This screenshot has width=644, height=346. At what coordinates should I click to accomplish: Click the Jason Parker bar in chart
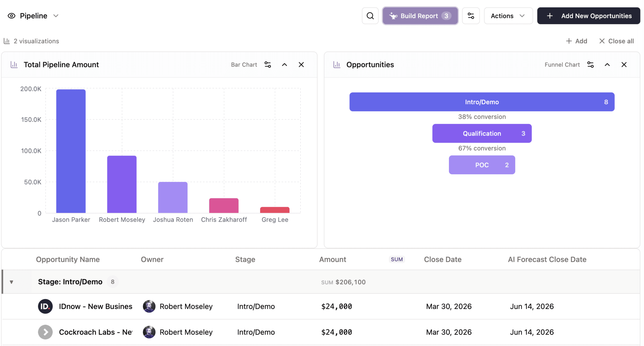(71, 151)
